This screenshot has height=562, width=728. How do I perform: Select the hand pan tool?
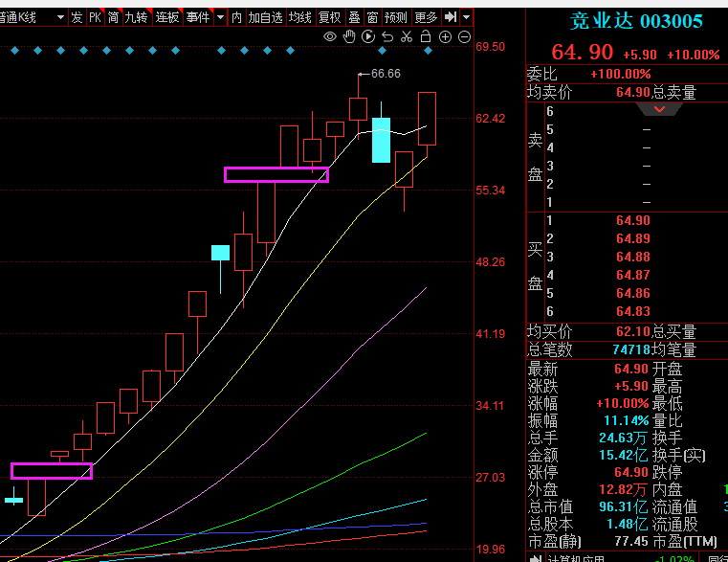pos(349,36)
